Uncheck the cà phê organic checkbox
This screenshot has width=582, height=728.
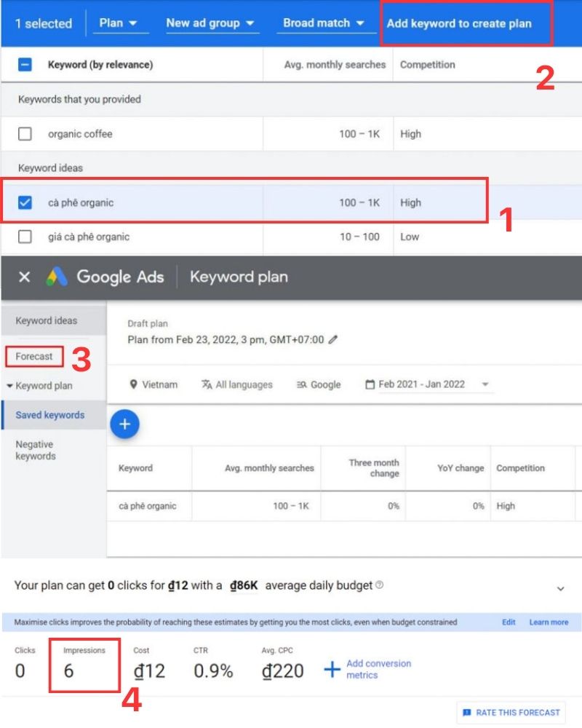point(25,203)
